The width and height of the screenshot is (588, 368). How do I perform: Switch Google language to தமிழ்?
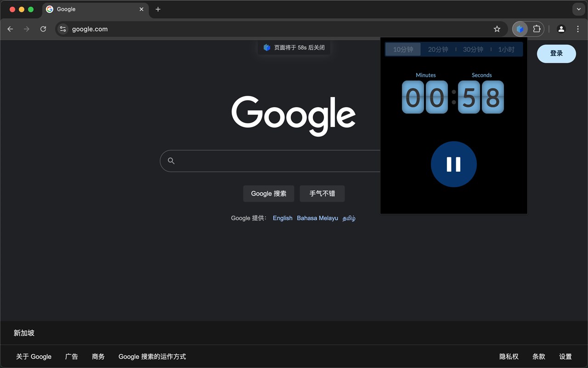pyautogui.click(x=349, y=218)
